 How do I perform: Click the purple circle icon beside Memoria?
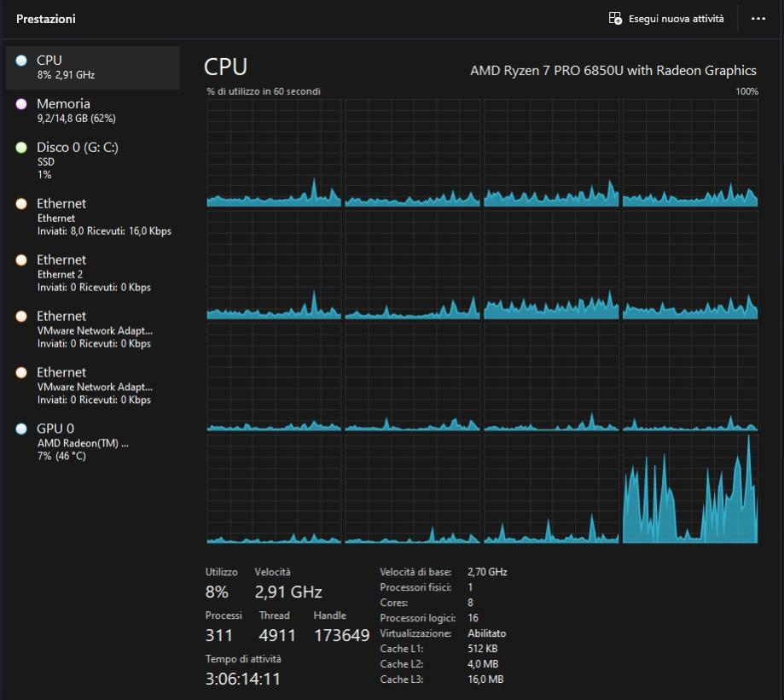click(21, 104)
